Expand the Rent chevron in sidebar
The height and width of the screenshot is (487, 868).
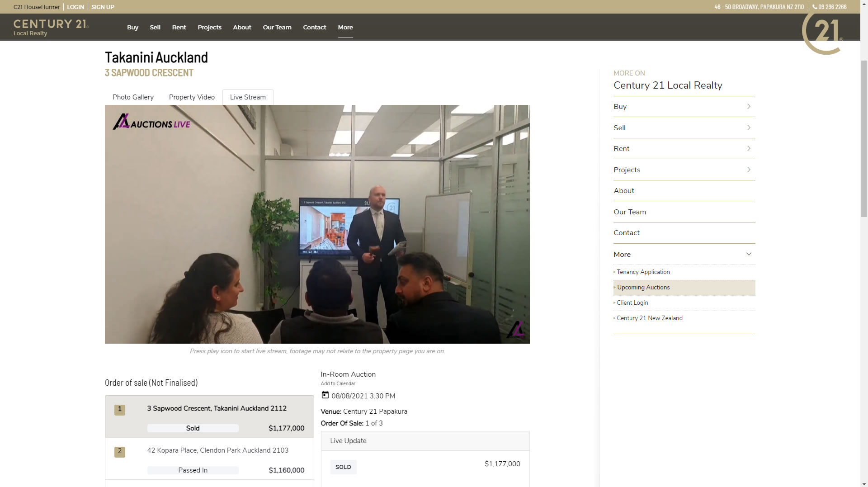coord(749,149)
